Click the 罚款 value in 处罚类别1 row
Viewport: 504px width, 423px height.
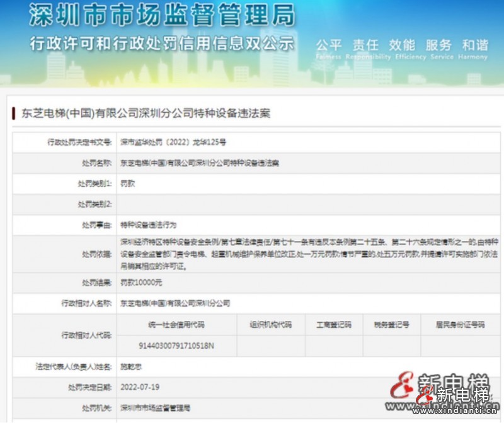click(127, 184)
